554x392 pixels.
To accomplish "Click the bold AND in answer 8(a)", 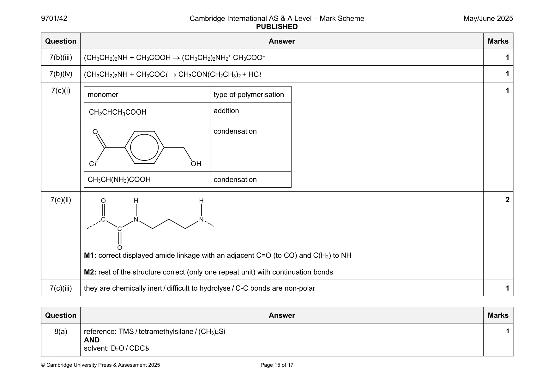I will pos(92,340).
